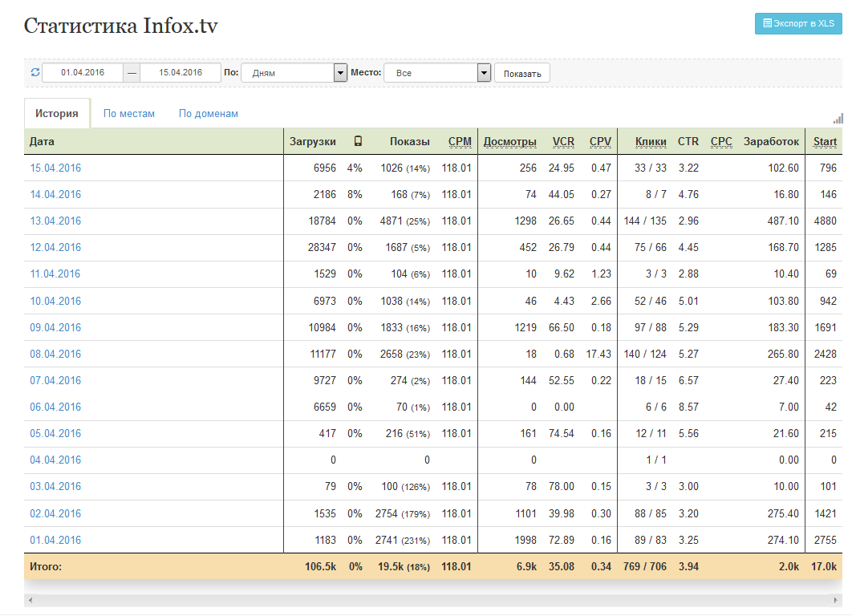The image size is (852, 616).
Task: Click the end date field 15.04.2016
Action: click(181, 72)
